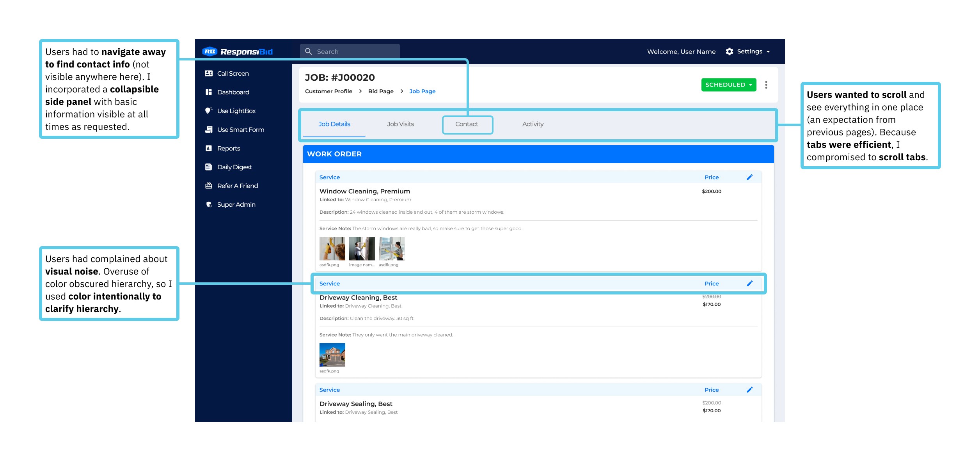
Task: Click the Use LightBox lightbulb icon
Action: tap(209, 111)
